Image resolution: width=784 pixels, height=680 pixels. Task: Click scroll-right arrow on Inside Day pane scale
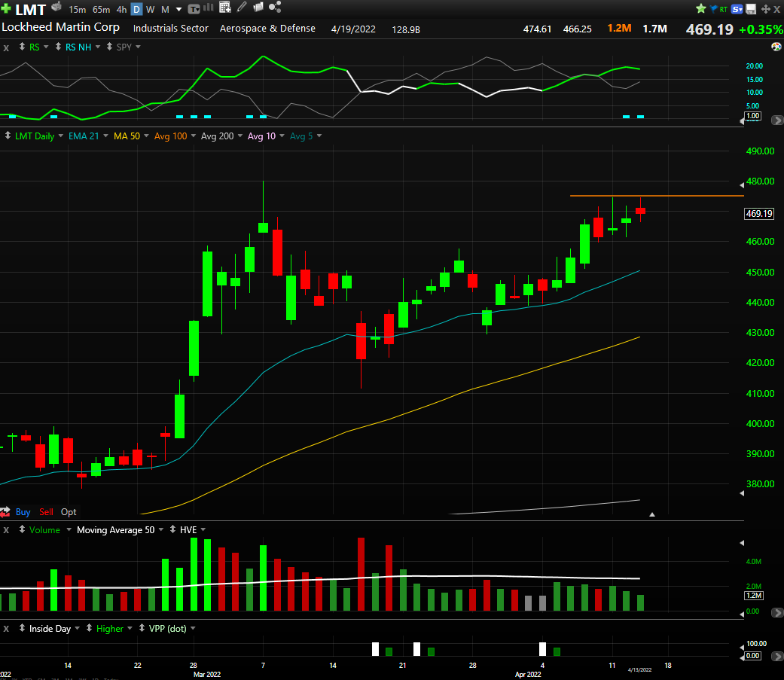(x=777, y=656)
